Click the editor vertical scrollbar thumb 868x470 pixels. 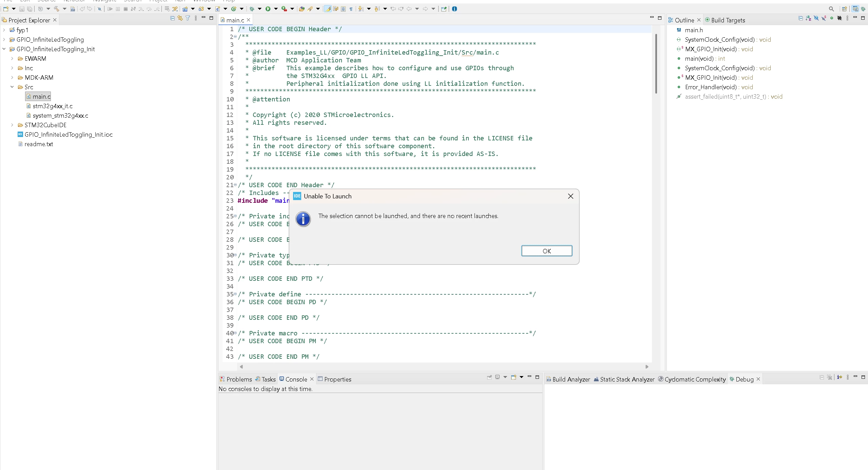[x=656, y=63]
